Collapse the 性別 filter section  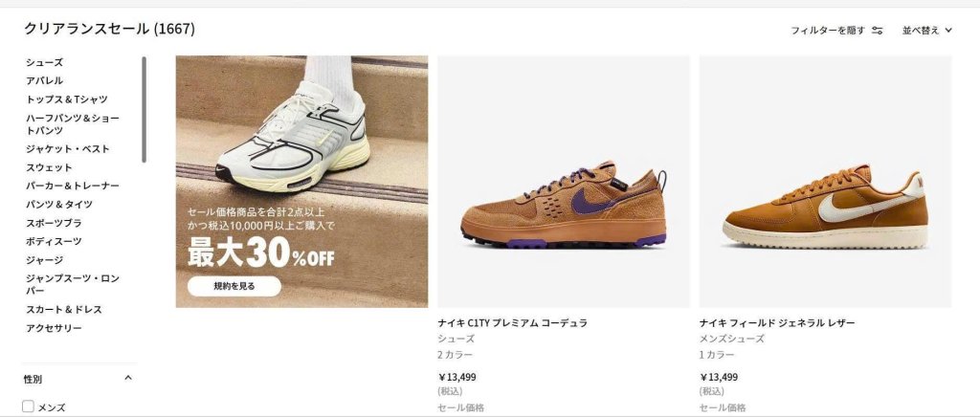(128, 379)
